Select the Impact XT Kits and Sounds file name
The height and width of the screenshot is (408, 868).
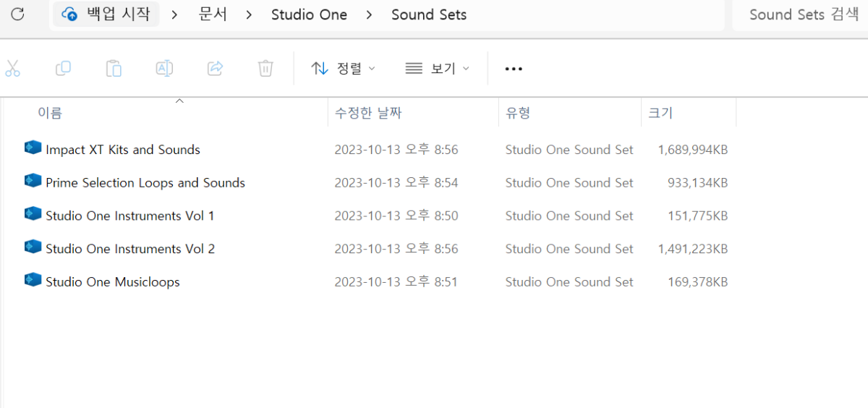click(123, 150)
